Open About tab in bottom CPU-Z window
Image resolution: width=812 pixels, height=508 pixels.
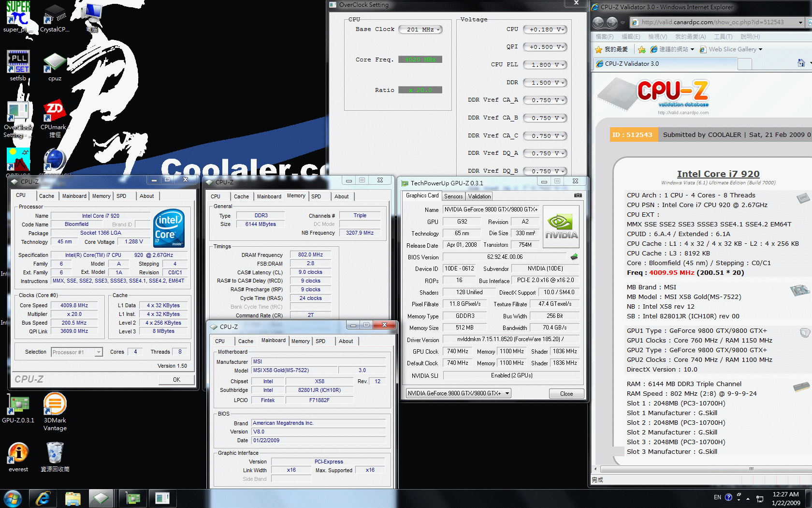(346, 341)
